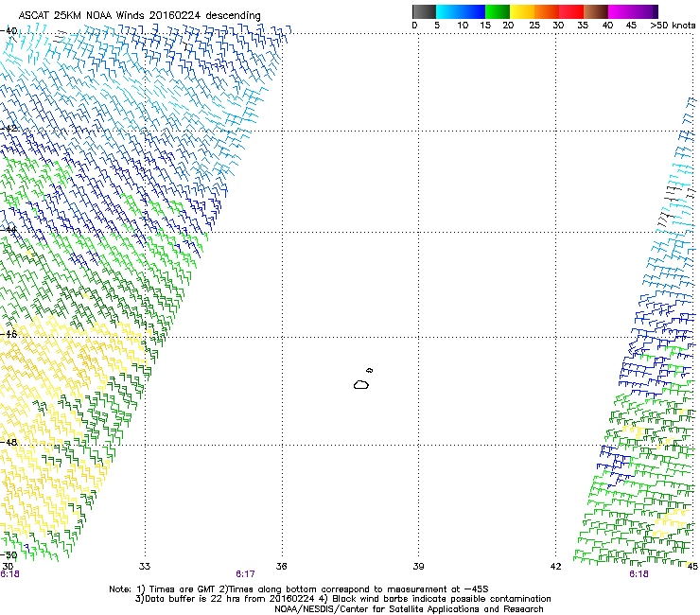Click the '33' longitude label
Image resolution: width=700 pixels, height=615 pixels.
(x=145, y=567)
